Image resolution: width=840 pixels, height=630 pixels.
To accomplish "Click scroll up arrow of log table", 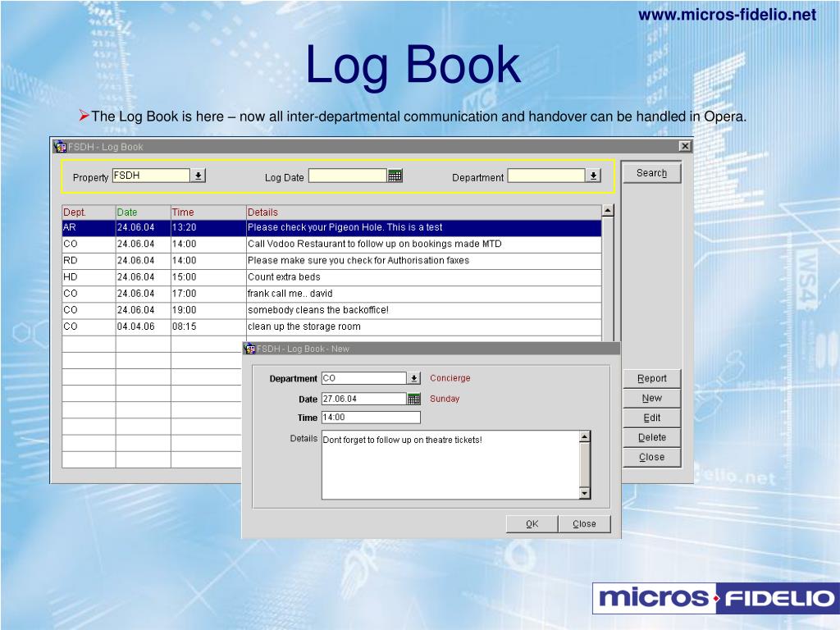I will click(608, 211).
